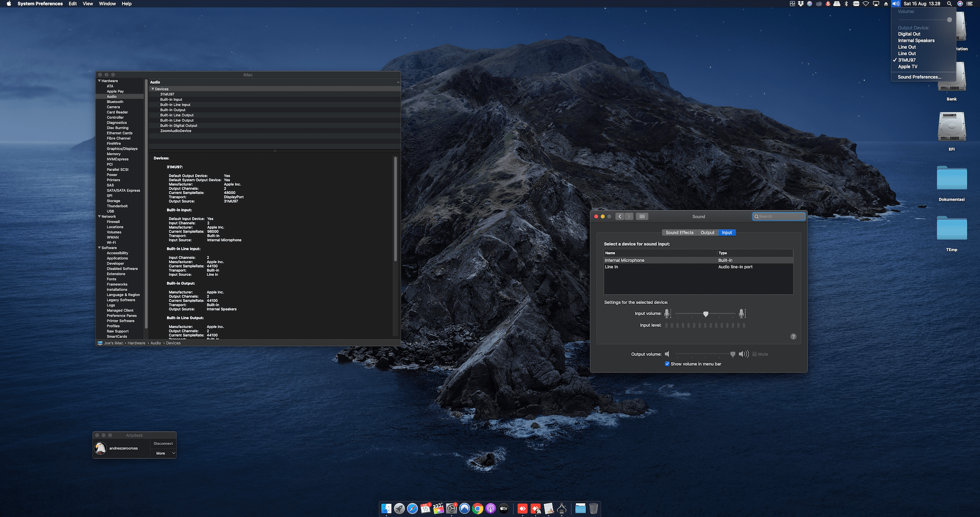Image resolution: width=980 pixels, height=517 pixels.
Task: Toggle the Mute checkbox for output
Action: tap(754, 354)
